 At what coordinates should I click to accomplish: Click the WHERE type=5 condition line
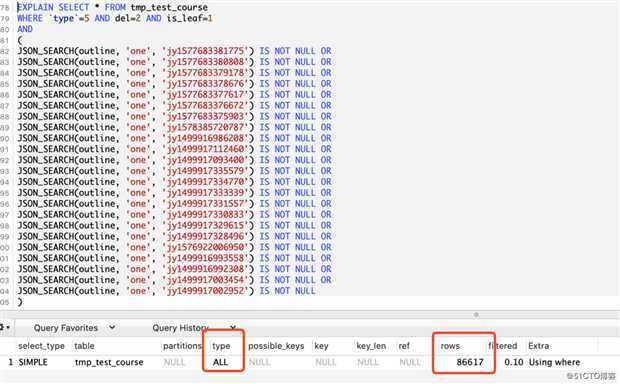tap(115, 18)
